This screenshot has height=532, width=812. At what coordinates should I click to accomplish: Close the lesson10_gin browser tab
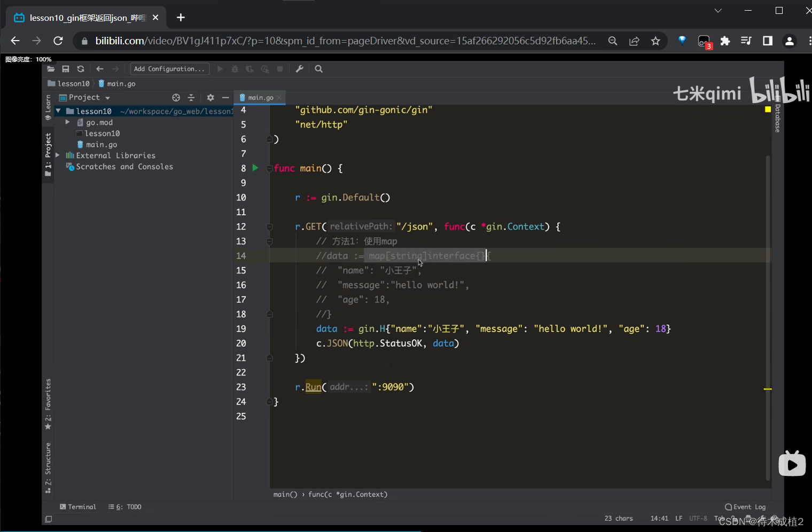point(155,18)
